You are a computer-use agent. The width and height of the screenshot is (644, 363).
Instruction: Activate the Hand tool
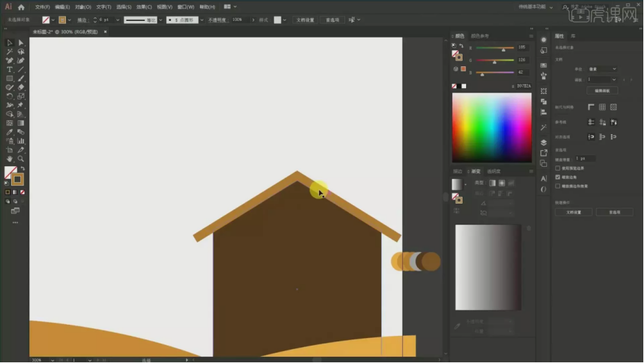(10, 159)
